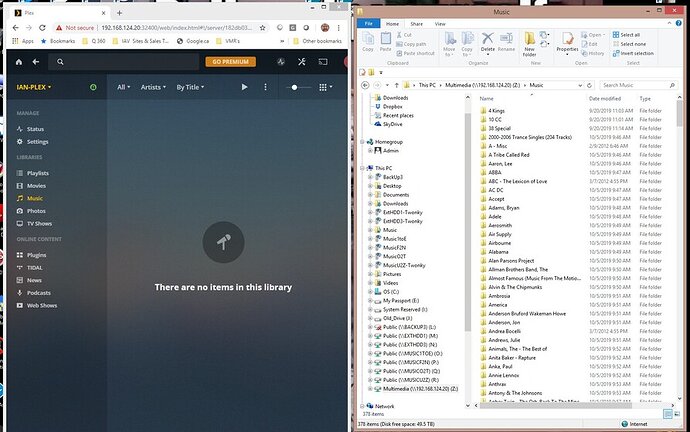The width and height of the screenshot is (690, 432).
Task: Click the Explorer up-folder arrow
Action: click(396, 85)
